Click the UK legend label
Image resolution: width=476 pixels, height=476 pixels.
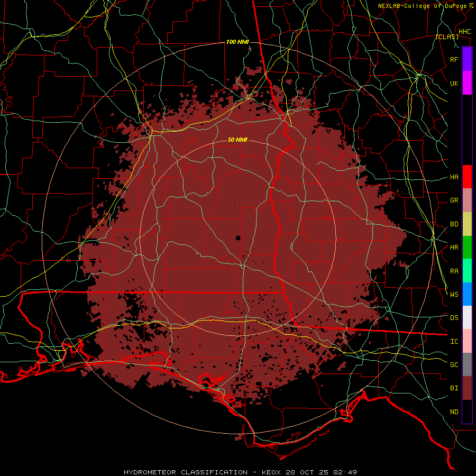(454, 83)
